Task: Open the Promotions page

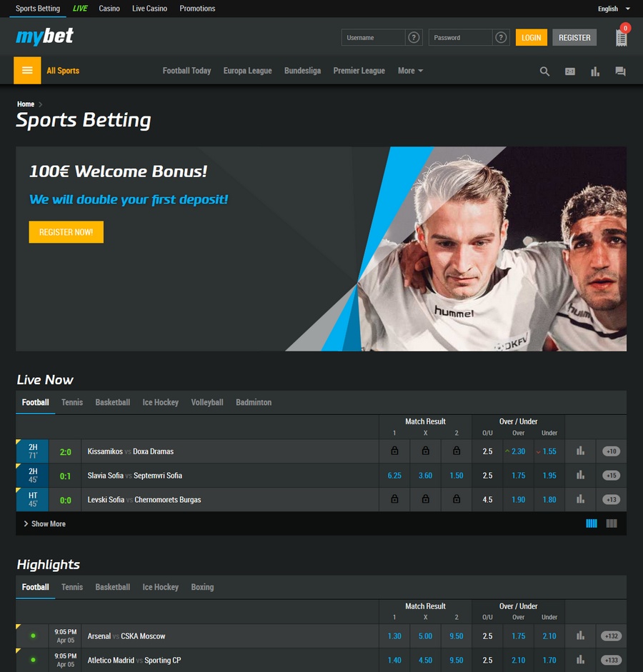Action: tap(197, 9)
